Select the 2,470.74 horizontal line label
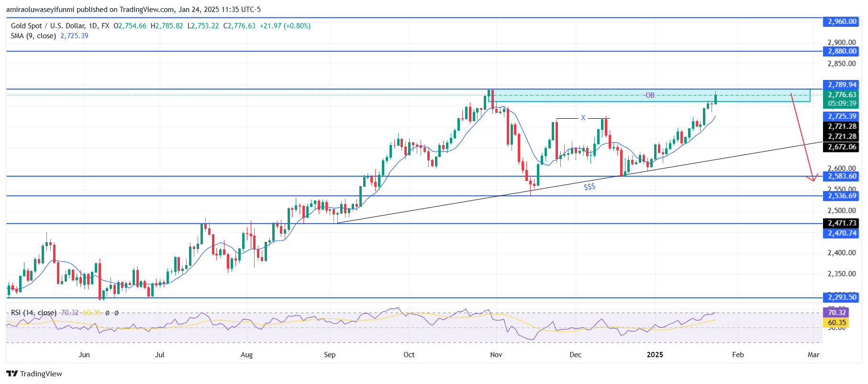 842,233
